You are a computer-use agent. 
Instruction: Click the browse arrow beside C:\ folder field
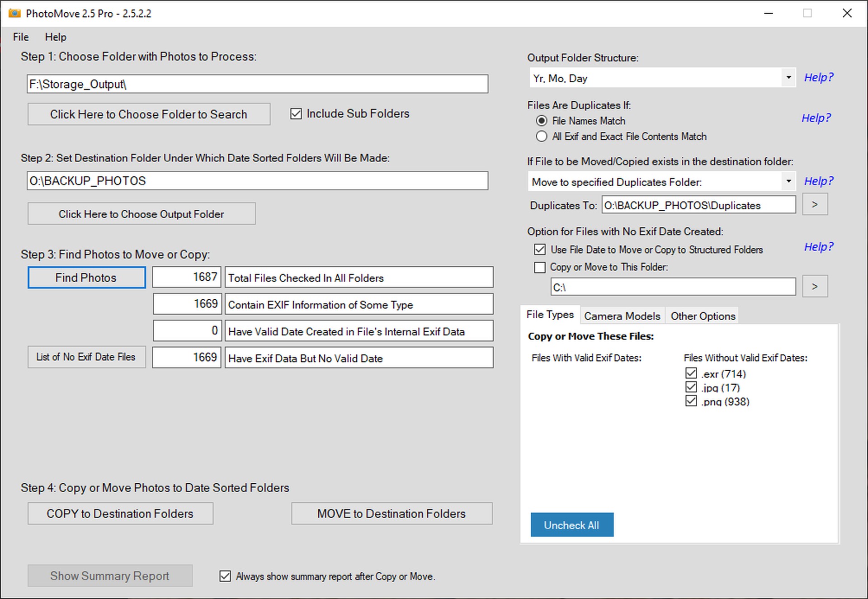814,287
